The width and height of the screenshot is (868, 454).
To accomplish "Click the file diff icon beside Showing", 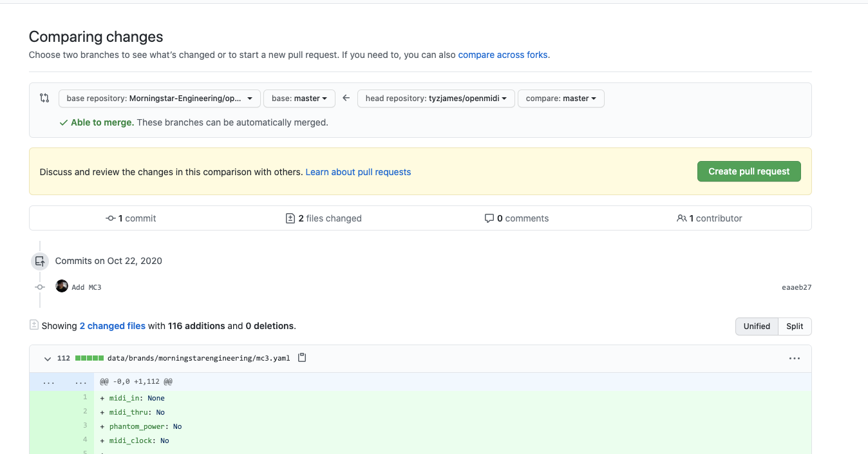I will click(33, 325).
